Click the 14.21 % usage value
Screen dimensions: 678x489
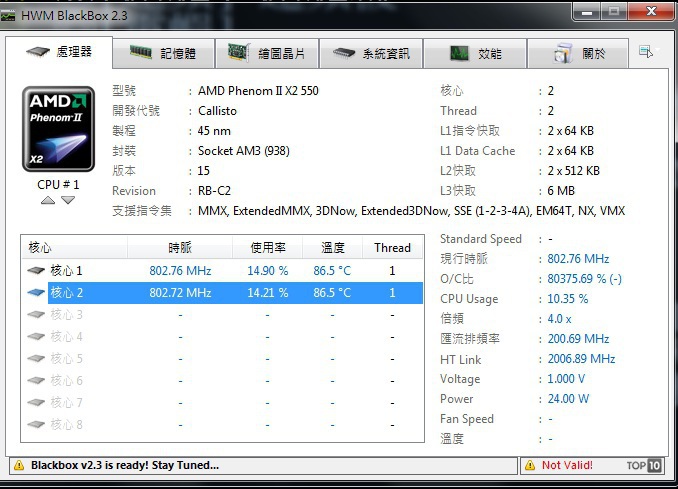point(268,293)
